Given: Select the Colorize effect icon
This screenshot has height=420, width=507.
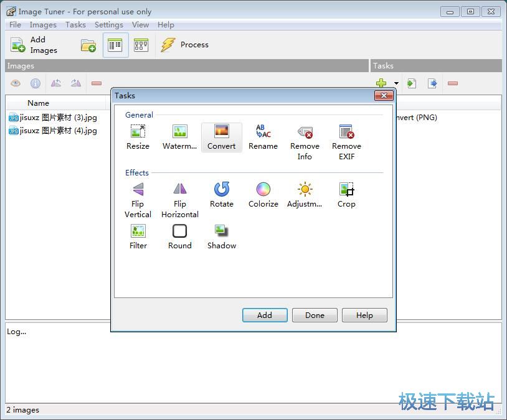Looking at the screenshot, I should point(263,195).
